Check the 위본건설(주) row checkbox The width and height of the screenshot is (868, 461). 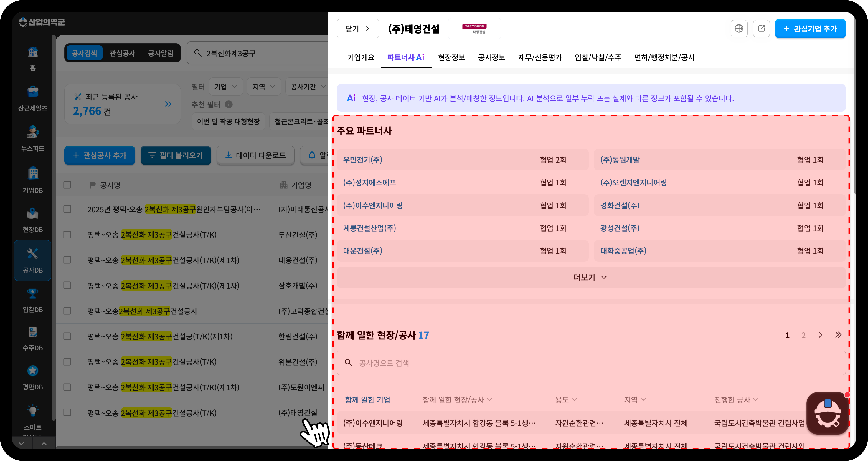pyautogui.click(x=67, y=362)
